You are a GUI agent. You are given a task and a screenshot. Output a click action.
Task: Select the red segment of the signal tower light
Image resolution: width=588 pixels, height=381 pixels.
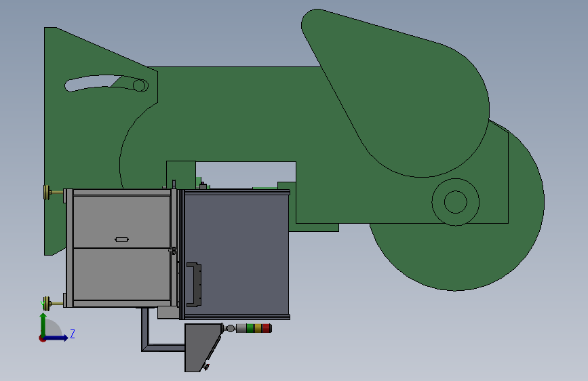pos(267,329)
